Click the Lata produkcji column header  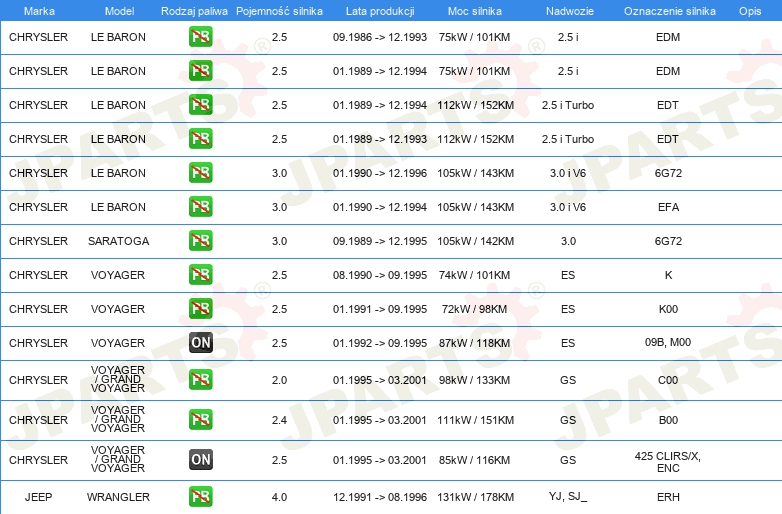coord(380,11)
